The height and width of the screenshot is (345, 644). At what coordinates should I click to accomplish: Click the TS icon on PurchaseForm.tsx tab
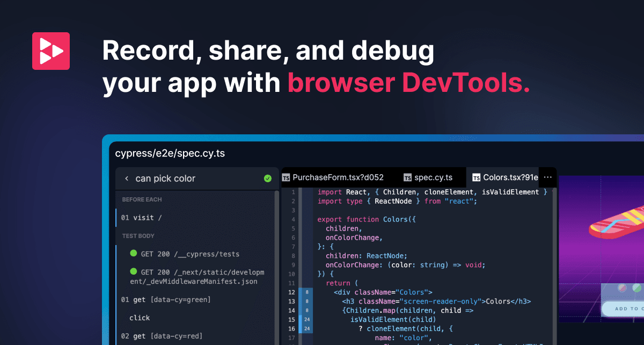286,177
